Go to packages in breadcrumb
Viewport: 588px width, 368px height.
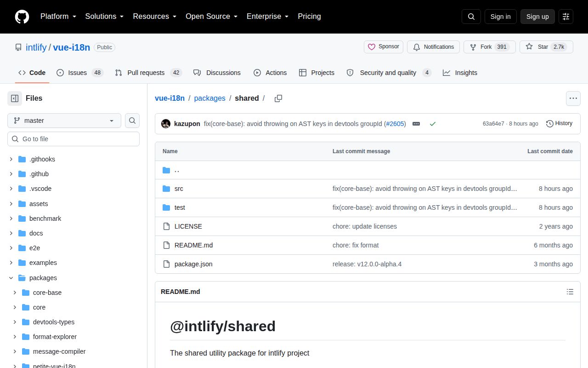click(x=210, y=98)
